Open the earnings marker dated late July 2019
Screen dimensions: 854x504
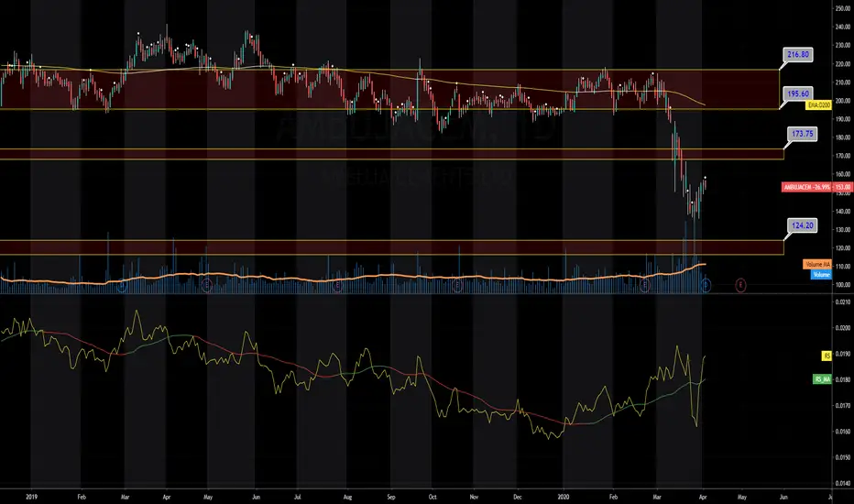point(338,285)
